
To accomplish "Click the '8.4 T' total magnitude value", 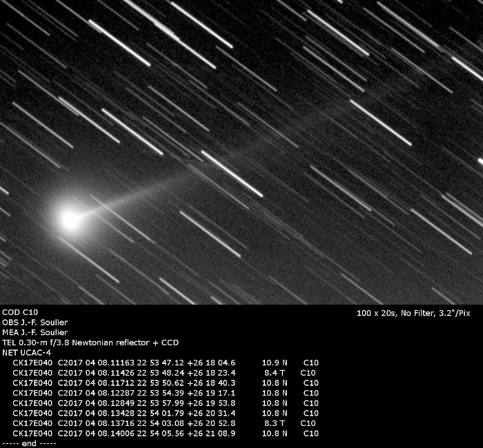I will 275,372.
